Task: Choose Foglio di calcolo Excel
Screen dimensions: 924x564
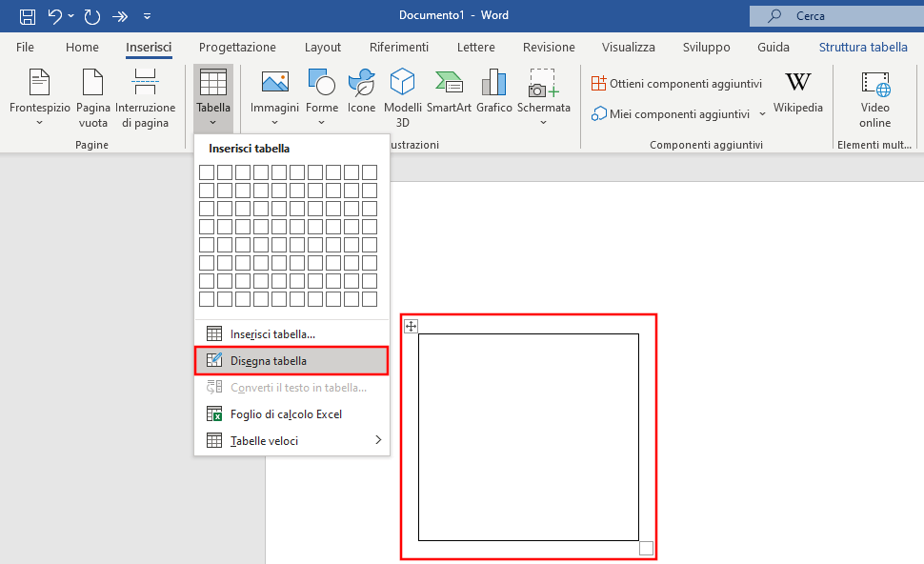Action: [291, 414]
